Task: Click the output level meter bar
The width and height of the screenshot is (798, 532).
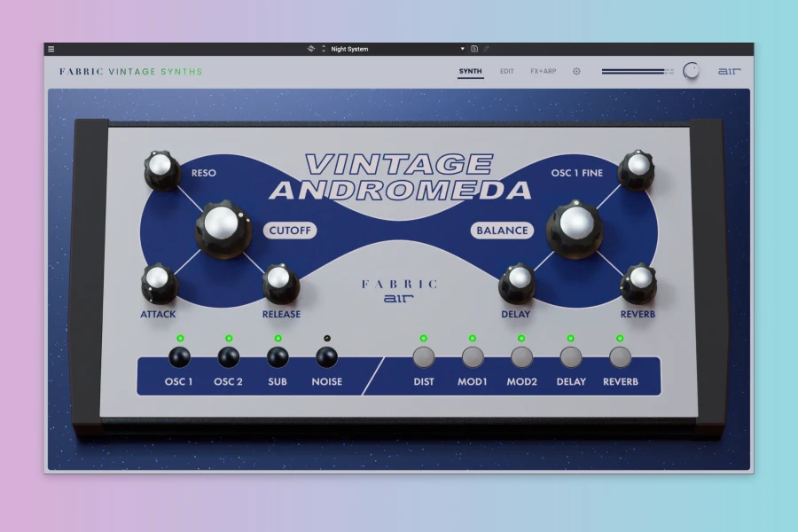Action: pyautogui.click(x=638, y=72)
